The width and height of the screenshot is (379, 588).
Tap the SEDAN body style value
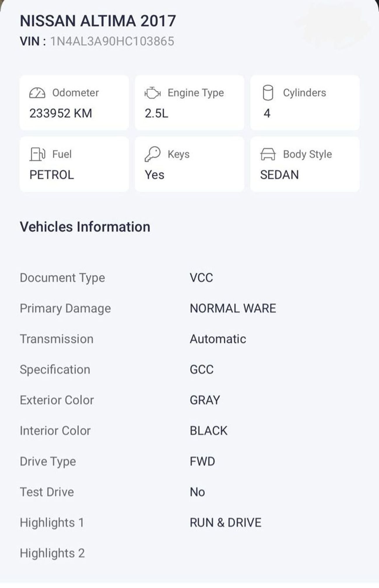point(279,175)
